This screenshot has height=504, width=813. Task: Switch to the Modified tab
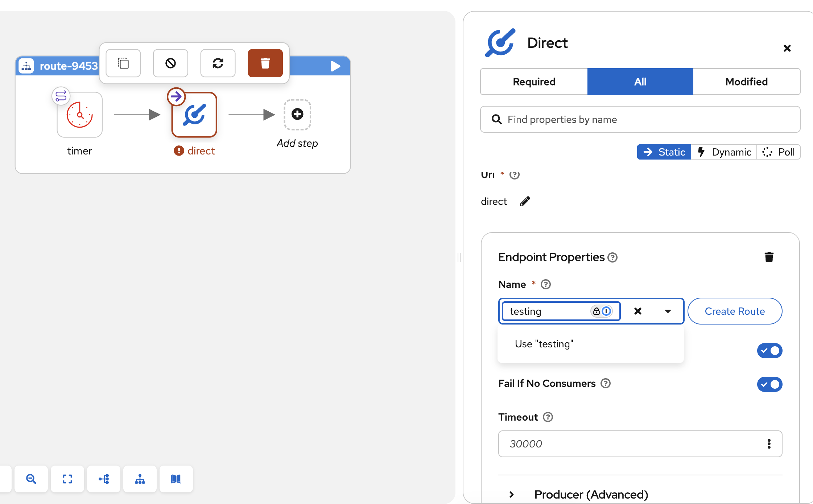pos(746,82)
